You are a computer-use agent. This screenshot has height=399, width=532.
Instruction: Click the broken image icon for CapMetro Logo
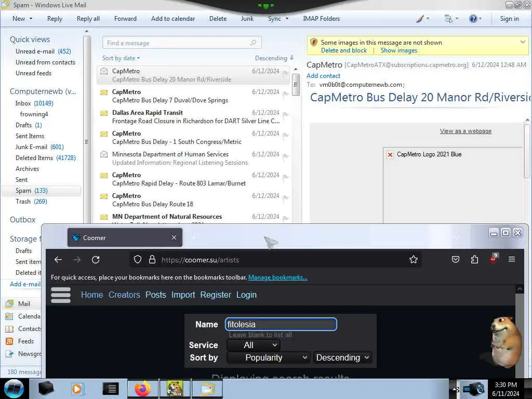click(390, 155)
